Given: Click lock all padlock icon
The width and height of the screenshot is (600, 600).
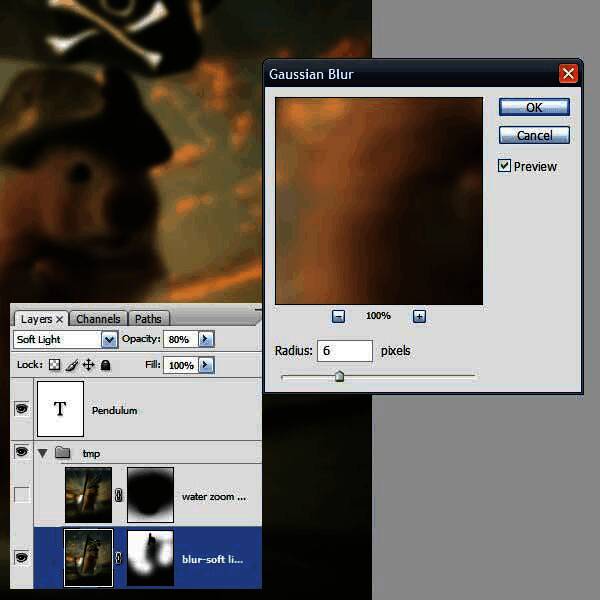Looking at the screenshot, I should click(105, 366).
